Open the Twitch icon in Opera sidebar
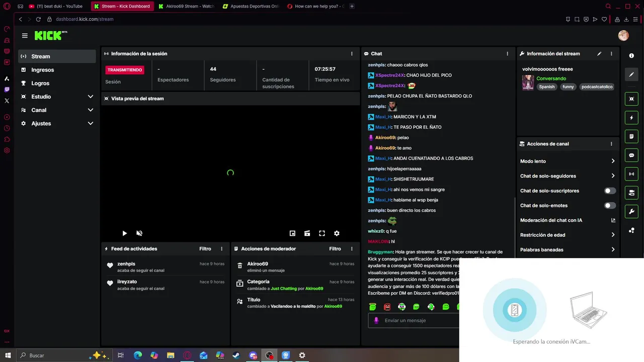Screen dimensions: 644x362 pos(7,89)
